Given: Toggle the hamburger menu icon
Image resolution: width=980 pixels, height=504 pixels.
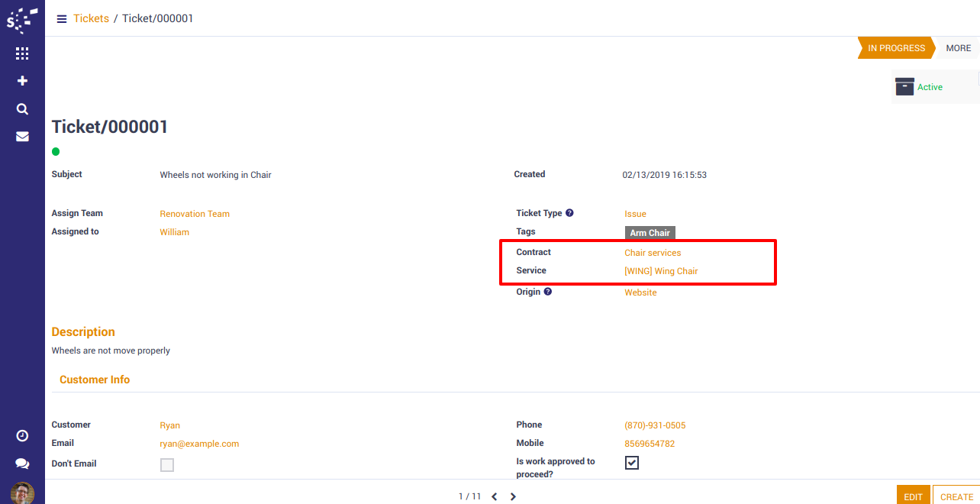Looking at the screenshot, I should (62, 19).
